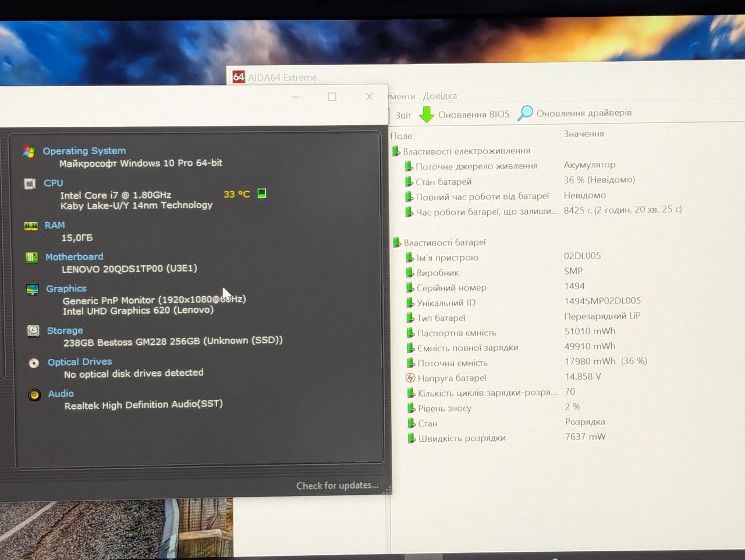
Task: Click the Оновлення драйверів toolbar button
Action: click(x=575, y=113)
